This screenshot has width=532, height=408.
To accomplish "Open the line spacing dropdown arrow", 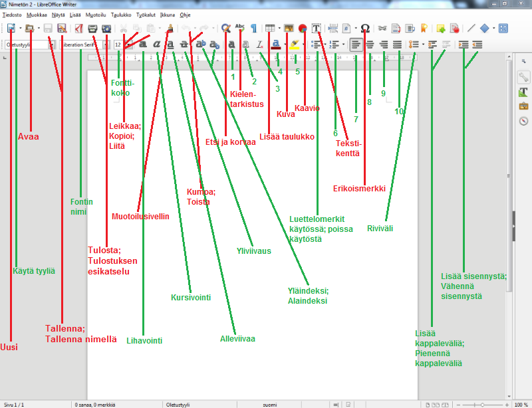I will [422, 45].
